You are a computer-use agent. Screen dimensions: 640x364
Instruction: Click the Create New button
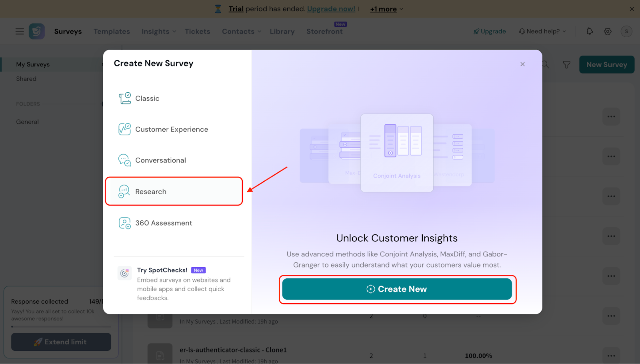coord(397,289)
